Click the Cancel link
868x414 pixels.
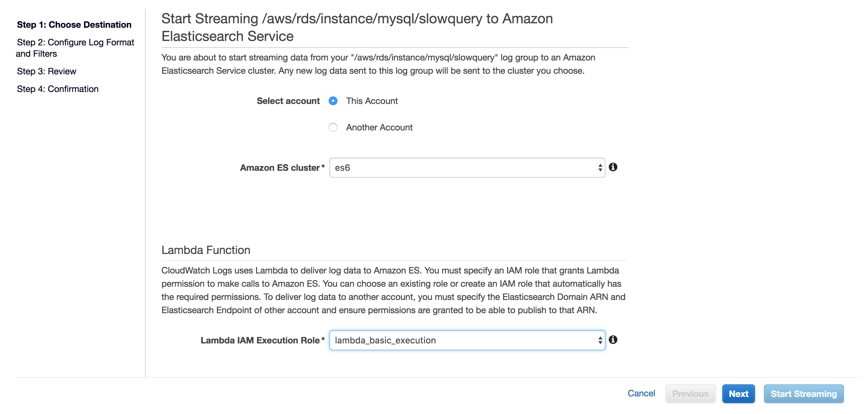coord(641,393)
